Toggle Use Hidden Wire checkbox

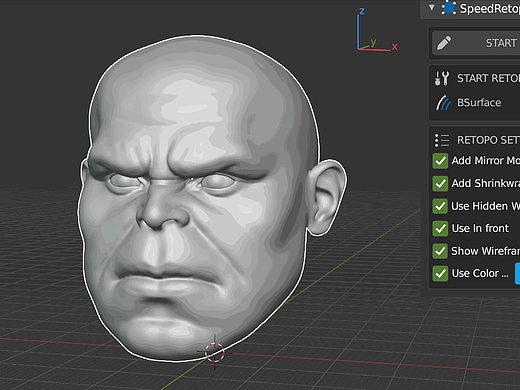[440, 206]
